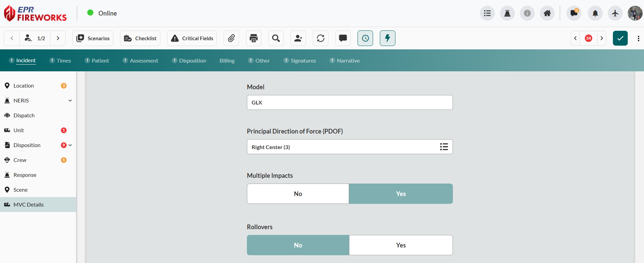Viewport: 644px width, 263px height.
Task: Click the magnifying glass search icon
Action: pyautogui.click(x=276, y=38)
